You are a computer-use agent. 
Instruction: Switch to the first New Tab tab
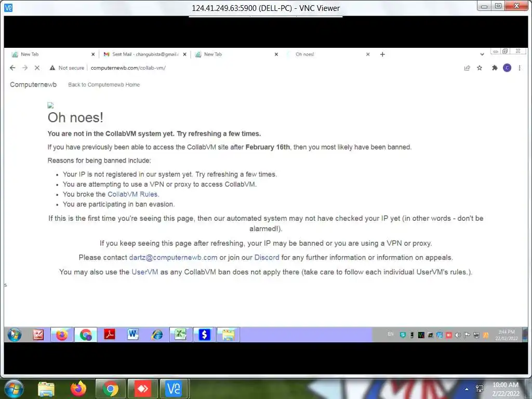51,54
